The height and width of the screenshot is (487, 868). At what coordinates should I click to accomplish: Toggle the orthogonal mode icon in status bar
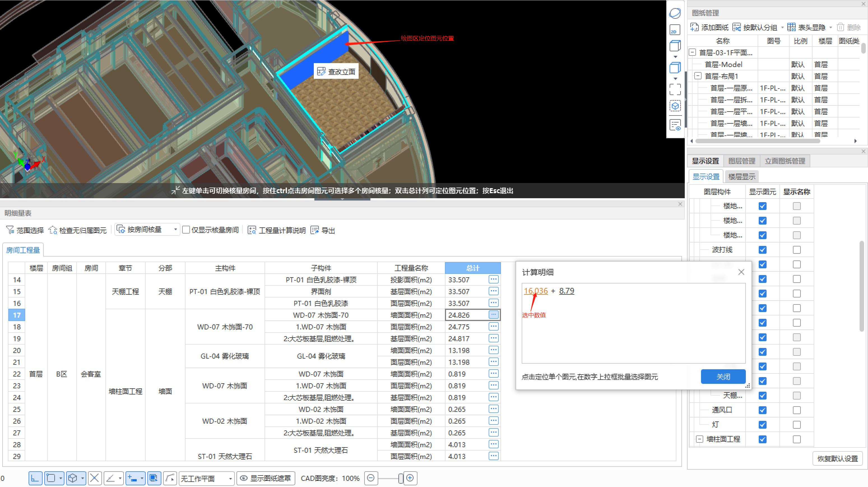[35, 478]
